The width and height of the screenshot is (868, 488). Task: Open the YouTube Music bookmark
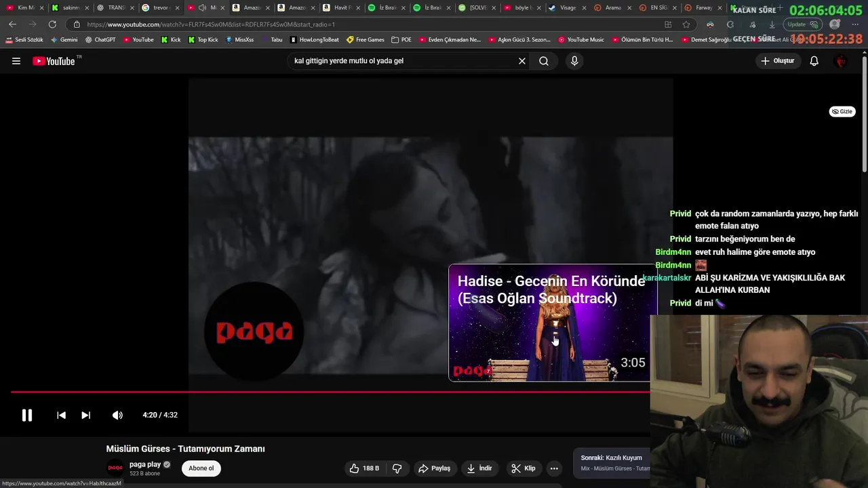pyautogui.click(x=581, y=40)
